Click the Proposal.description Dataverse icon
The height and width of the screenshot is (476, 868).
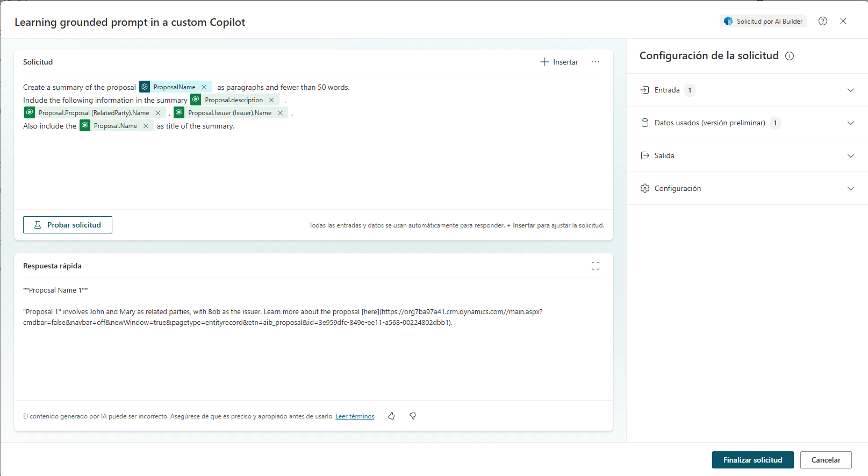(196, 100)
